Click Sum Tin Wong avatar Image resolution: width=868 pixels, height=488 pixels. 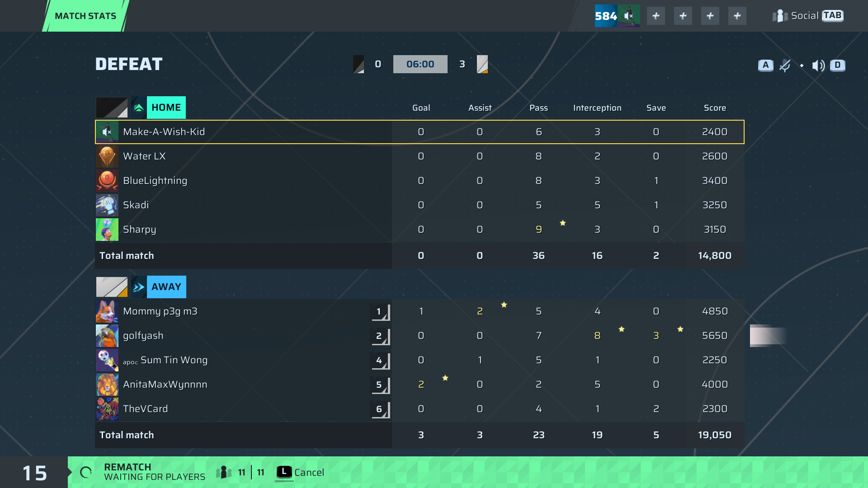tap(107, 360)
